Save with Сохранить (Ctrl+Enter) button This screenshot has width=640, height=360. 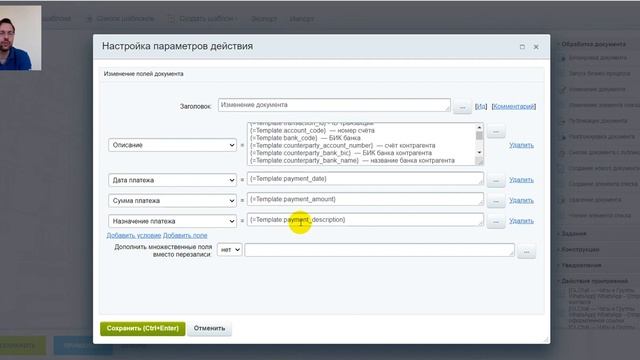[x=142, y=329]
